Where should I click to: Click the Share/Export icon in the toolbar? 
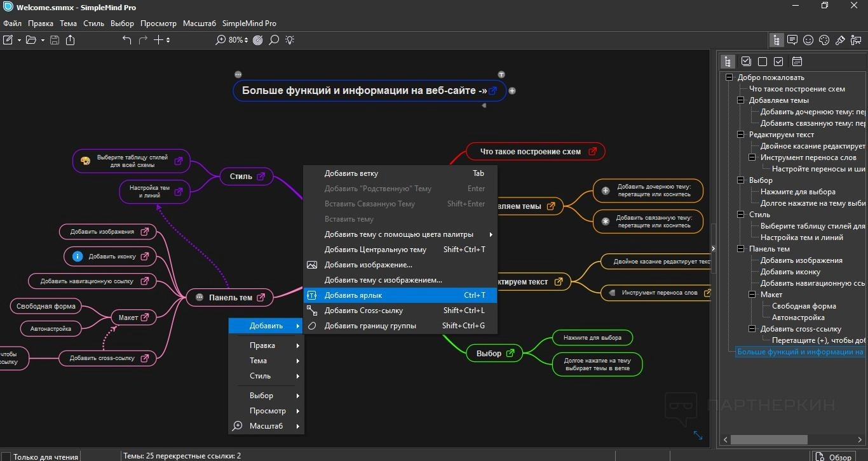pyautogui.click(x=70, y=40)
